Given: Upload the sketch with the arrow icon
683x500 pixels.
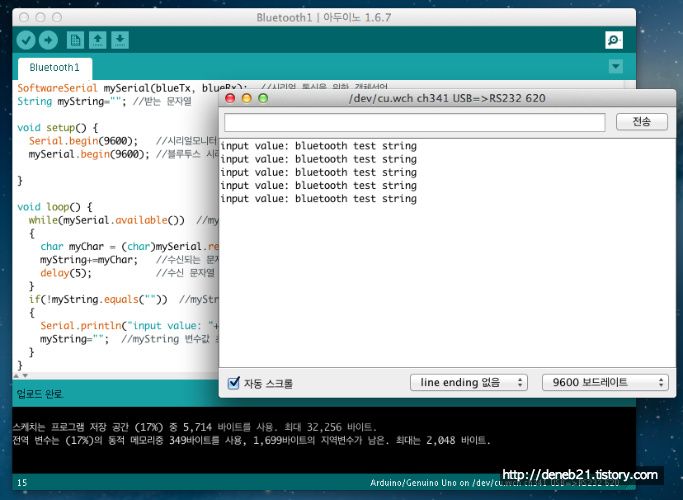Looking at the screenshot, I should coord(48,40).
